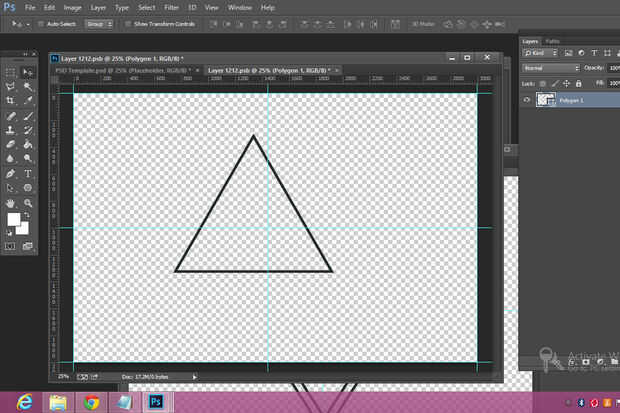The height and width of the screenshot is (413, 620).
Task: Open the Group auto-select dropdown
Action: [99, 24]
